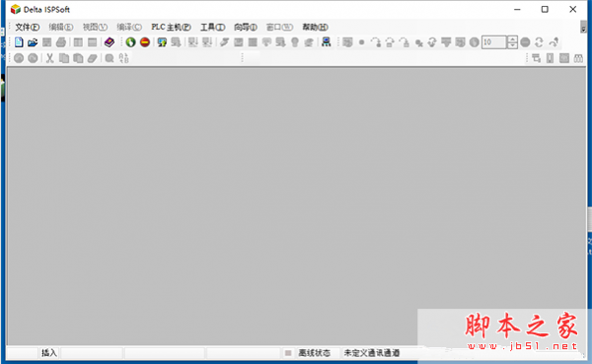Open the 文件(F) menu

28,28
